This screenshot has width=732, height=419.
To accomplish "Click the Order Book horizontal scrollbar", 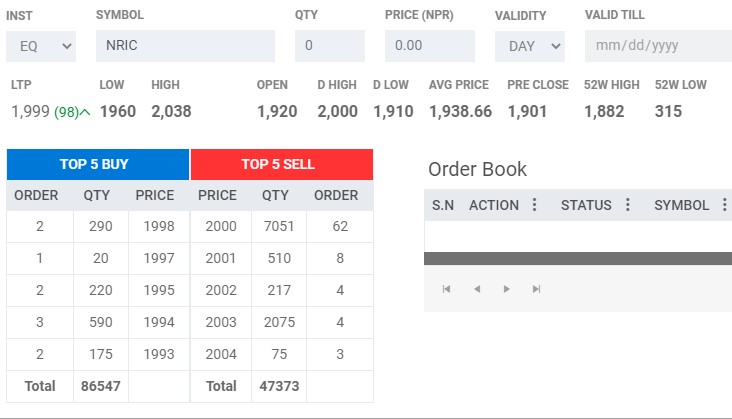I will point(577,258).
